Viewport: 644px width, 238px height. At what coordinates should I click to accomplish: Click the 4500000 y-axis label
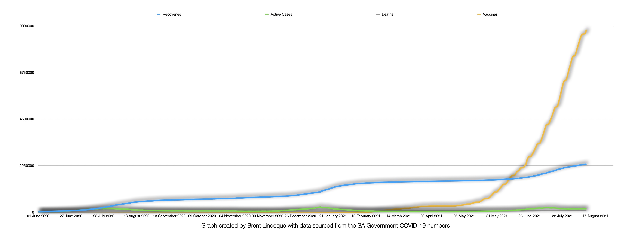[x=27, y=119]
